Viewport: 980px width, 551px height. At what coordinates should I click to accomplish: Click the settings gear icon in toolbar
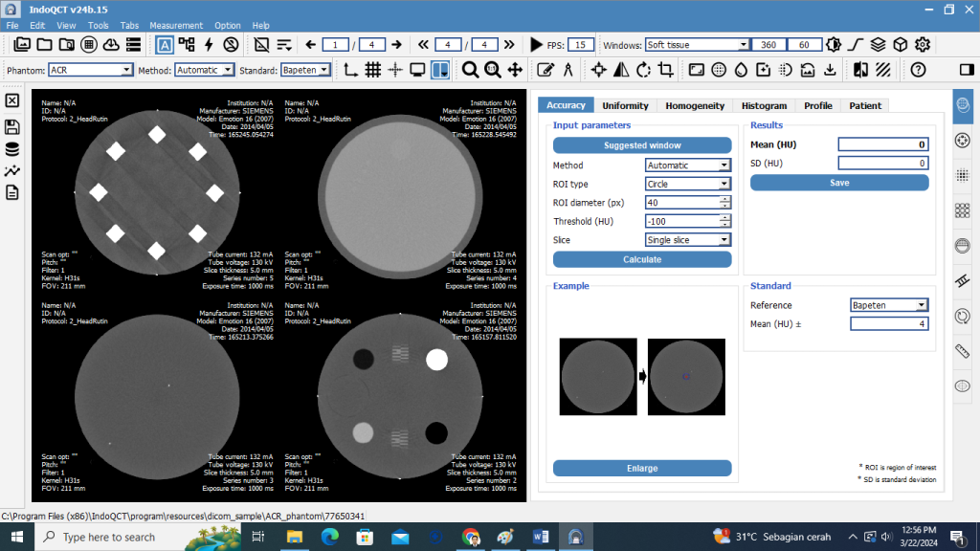point(923,45)
